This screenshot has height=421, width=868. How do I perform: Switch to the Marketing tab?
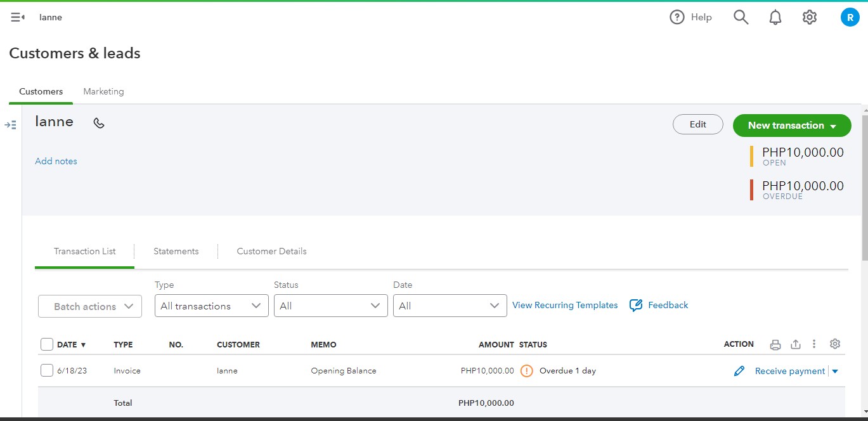pyautogui.click(x=103, y=91)
